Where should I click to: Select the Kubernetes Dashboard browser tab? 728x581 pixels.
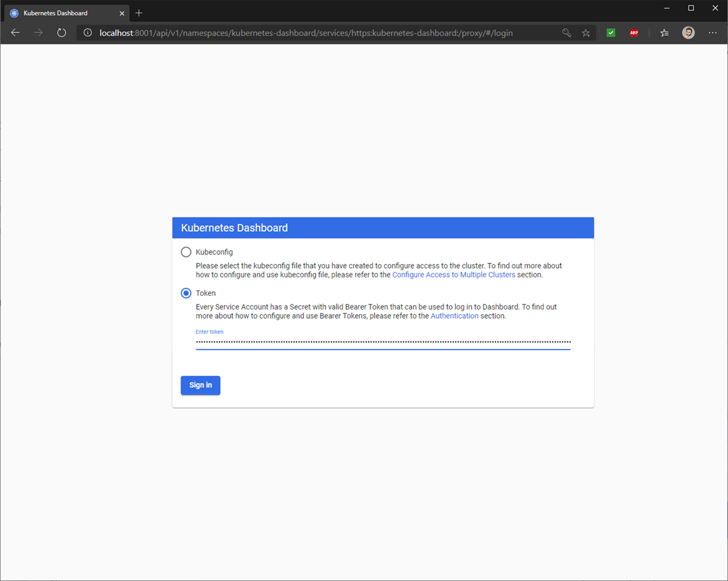(67, 13)
